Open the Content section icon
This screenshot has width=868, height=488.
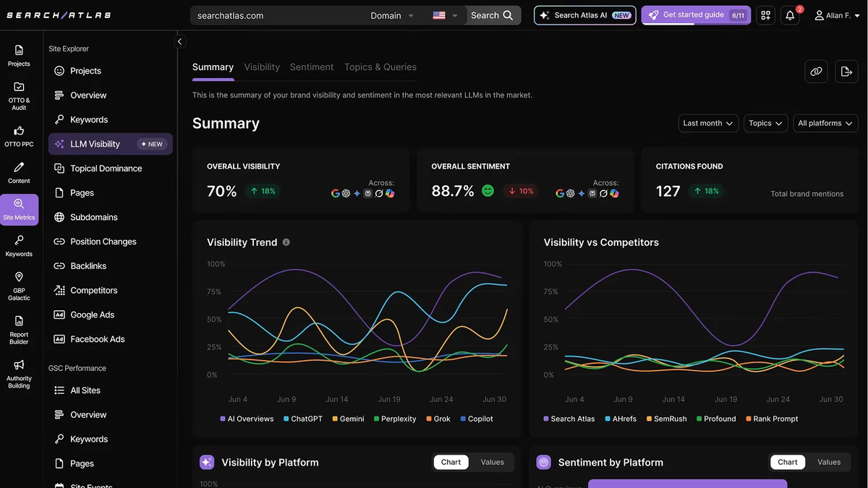[19, 173]
